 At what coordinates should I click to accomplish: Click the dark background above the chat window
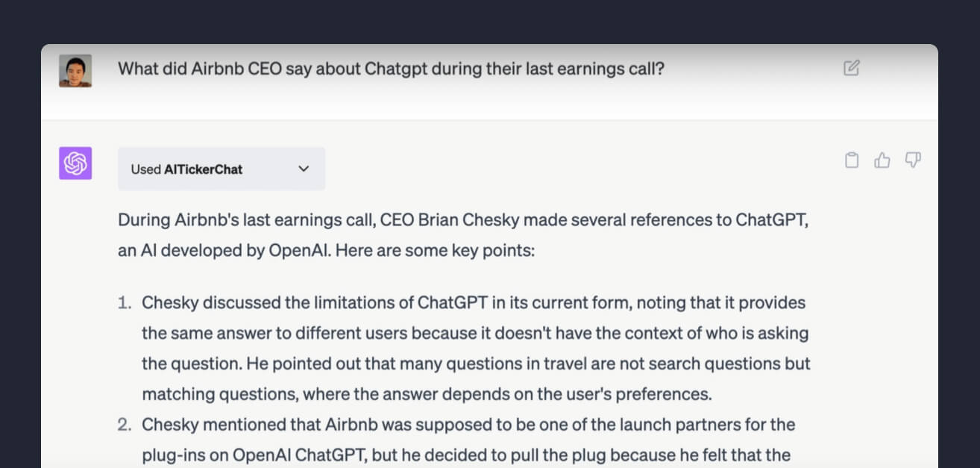[x=489, y=21]
